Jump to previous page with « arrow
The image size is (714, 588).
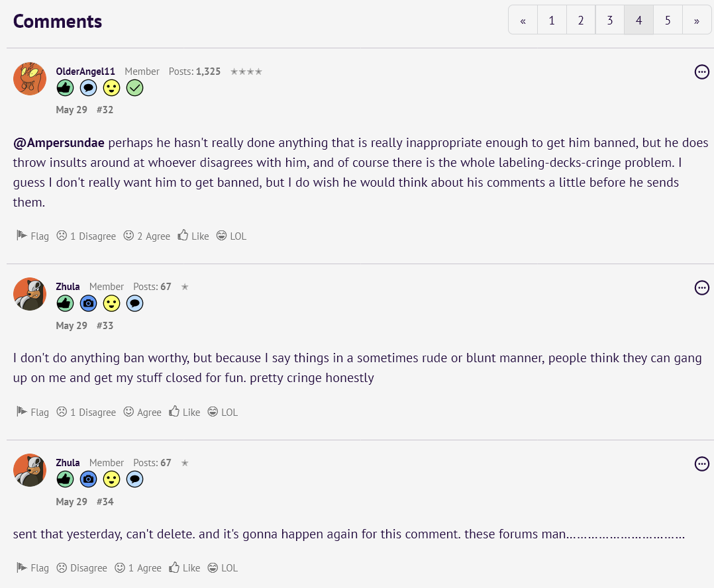pos(523,21)
